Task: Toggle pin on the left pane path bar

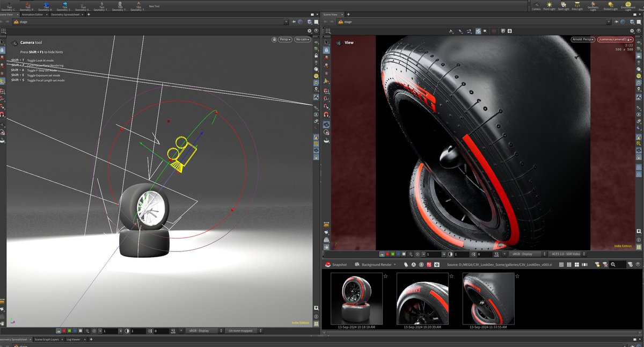Action: coord(295,22)
